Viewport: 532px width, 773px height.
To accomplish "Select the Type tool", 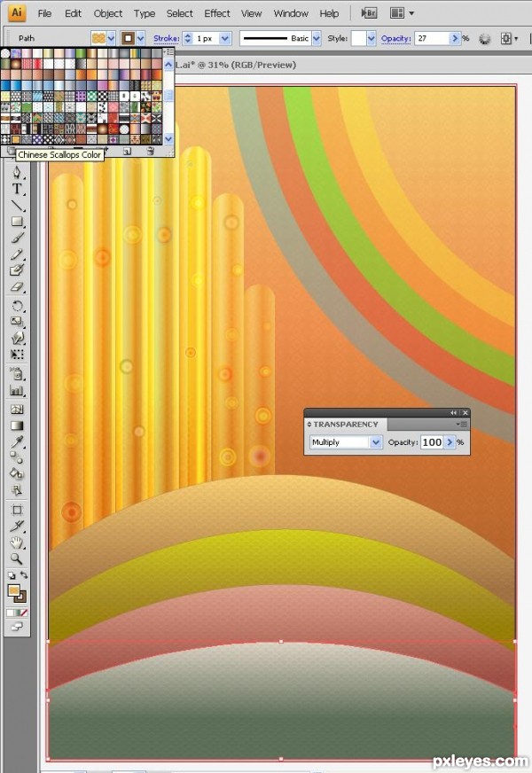I will [17, 189].
